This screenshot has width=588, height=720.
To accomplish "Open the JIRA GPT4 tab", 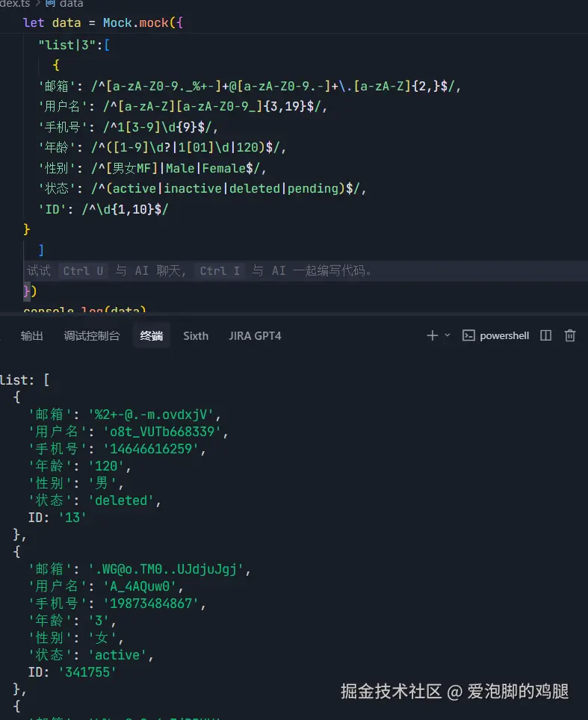I will [255, 336].
